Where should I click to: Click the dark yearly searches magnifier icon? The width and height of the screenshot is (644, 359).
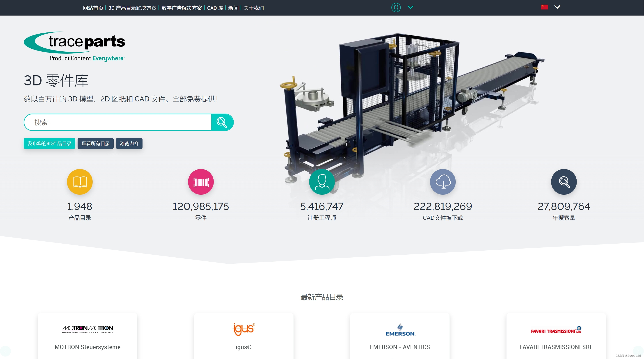[564, 182]
